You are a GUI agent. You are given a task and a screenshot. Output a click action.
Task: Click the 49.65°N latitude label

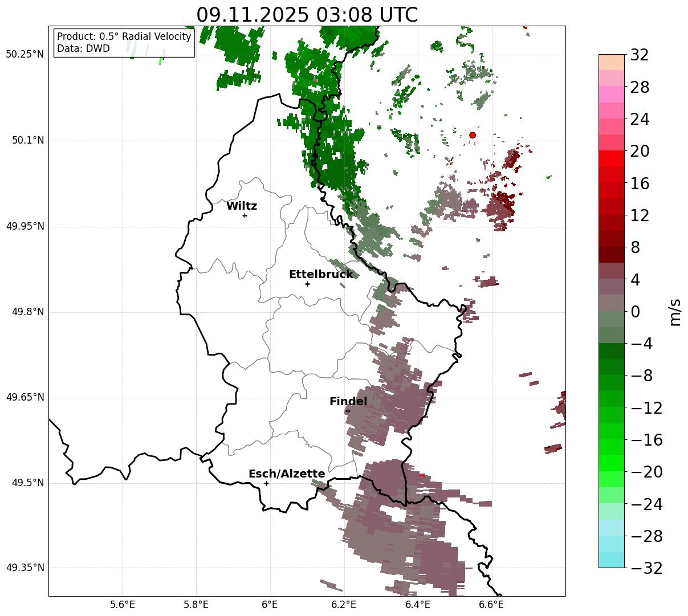(x=25, y=397)
